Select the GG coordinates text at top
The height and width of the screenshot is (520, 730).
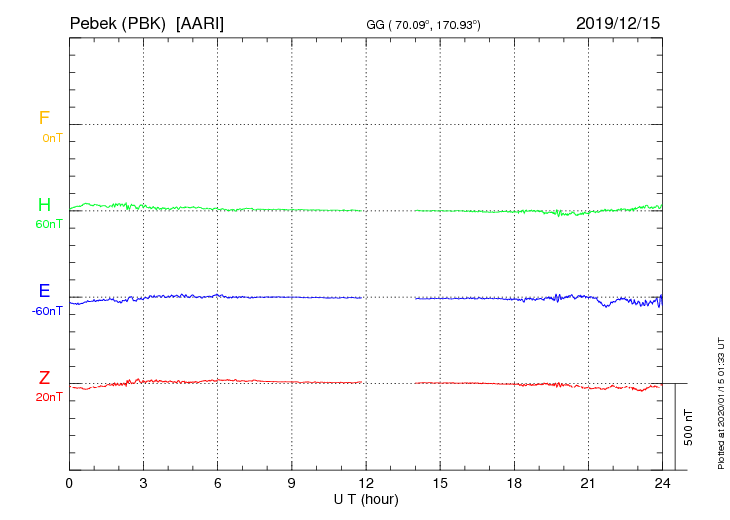pos(425,24)
